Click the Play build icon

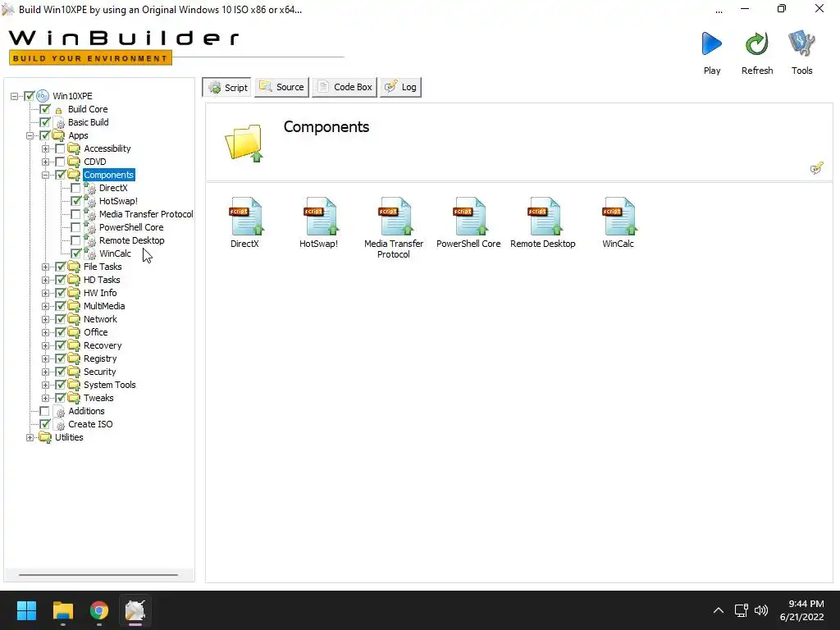[711, 44]
